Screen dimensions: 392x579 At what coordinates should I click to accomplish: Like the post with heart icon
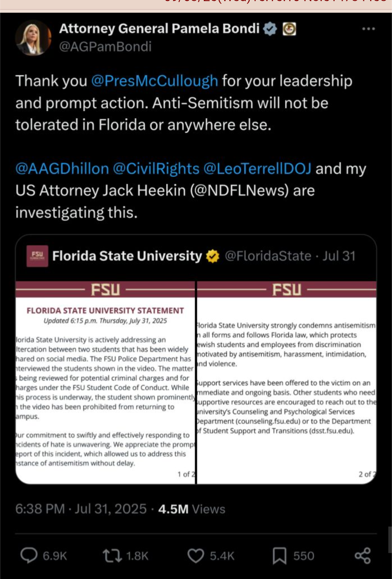click(196, 556)
